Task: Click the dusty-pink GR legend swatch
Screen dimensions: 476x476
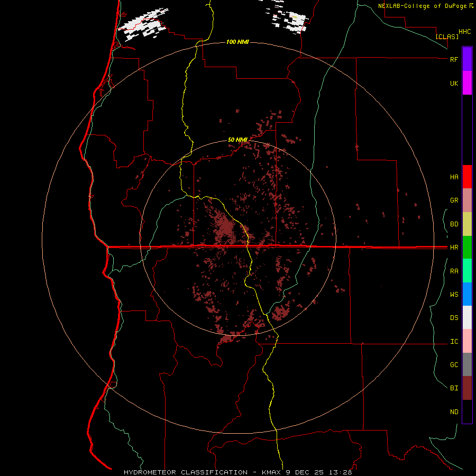Action: point(467,200)
